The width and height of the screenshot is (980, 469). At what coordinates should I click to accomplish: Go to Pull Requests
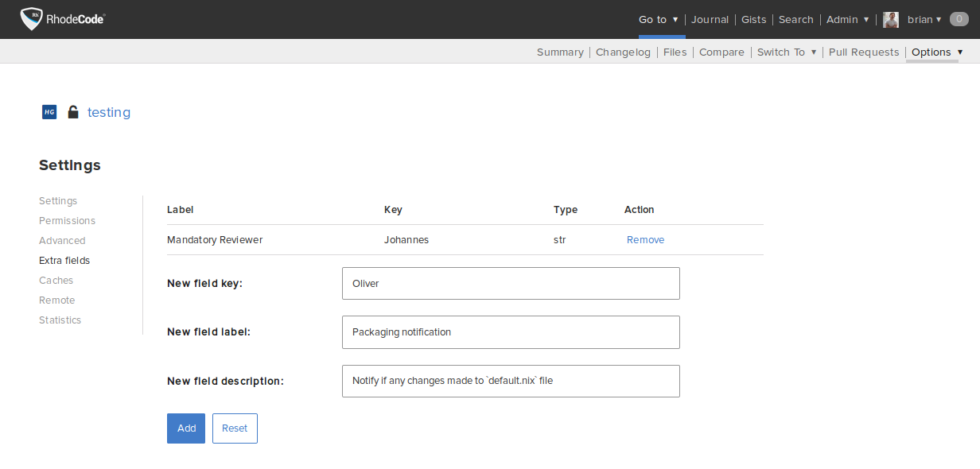(x=863, y=52)
